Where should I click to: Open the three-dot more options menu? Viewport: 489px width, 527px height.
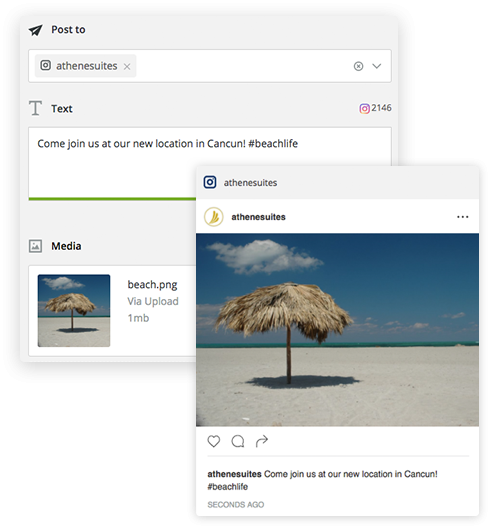[463, 217]
